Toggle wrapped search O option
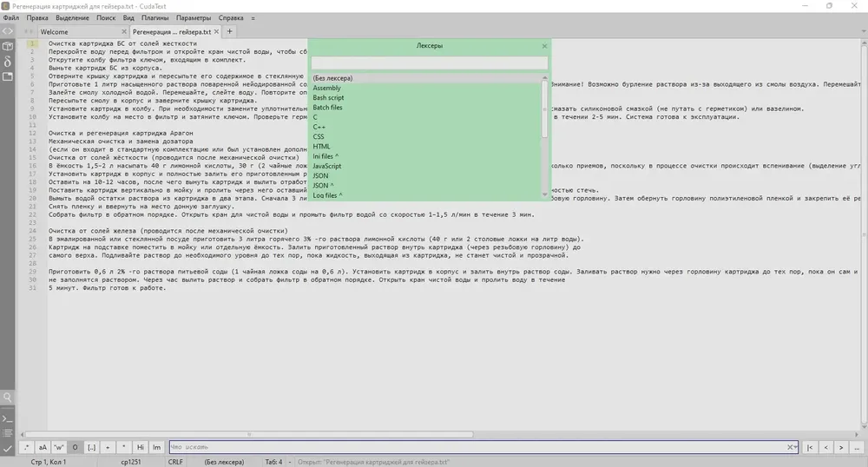Viewport: 868px width, 467px height. point(76,447)
